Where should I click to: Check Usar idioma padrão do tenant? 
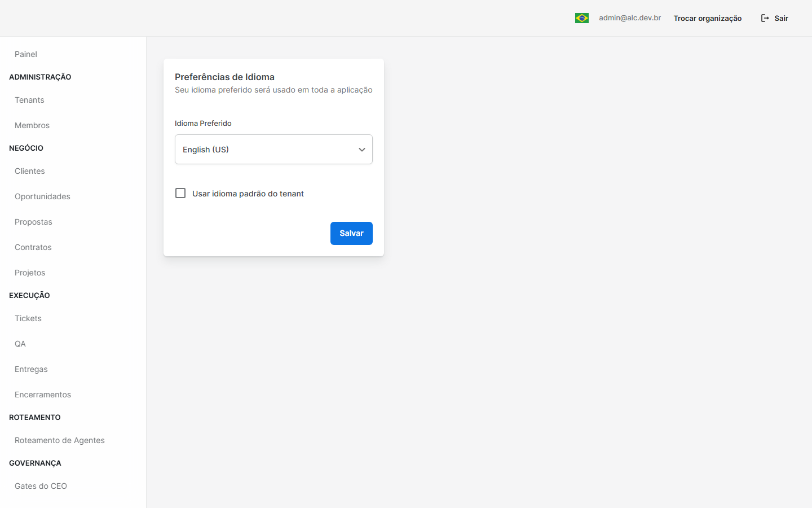(180, 193)
